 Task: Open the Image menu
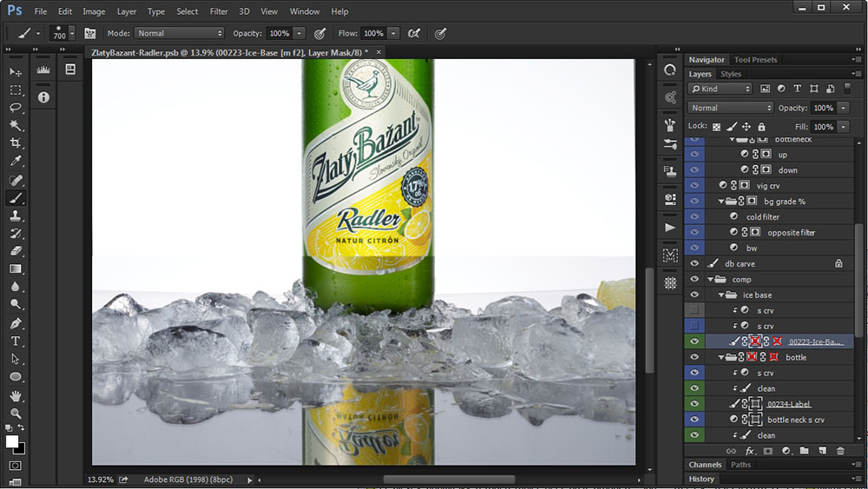pyautogui.click(x=94, y=11)
